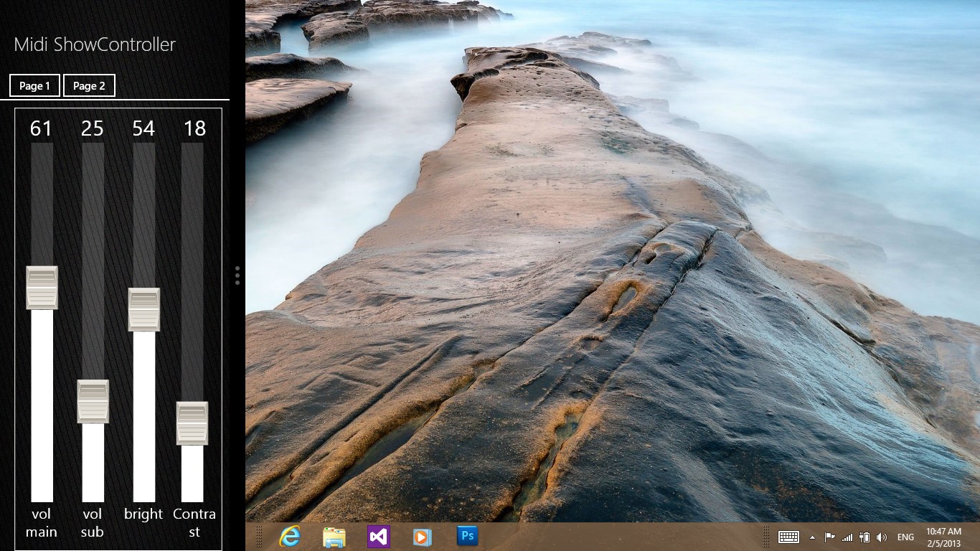The width and height of the screenshot is (980, 551).
Task: Click the vol sub slider thumb
Action: [93, 401]
